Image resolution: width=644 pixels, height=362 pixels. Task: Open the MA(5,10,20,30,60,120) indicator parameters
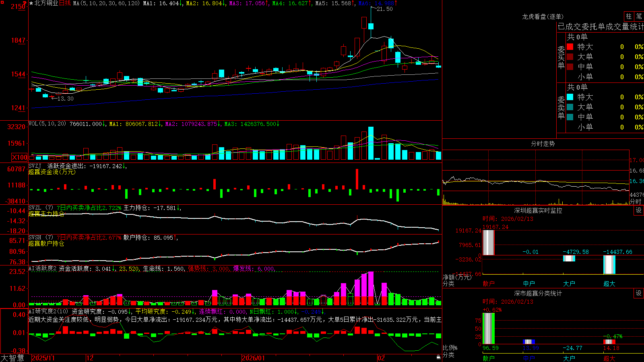tap(106, 3)
